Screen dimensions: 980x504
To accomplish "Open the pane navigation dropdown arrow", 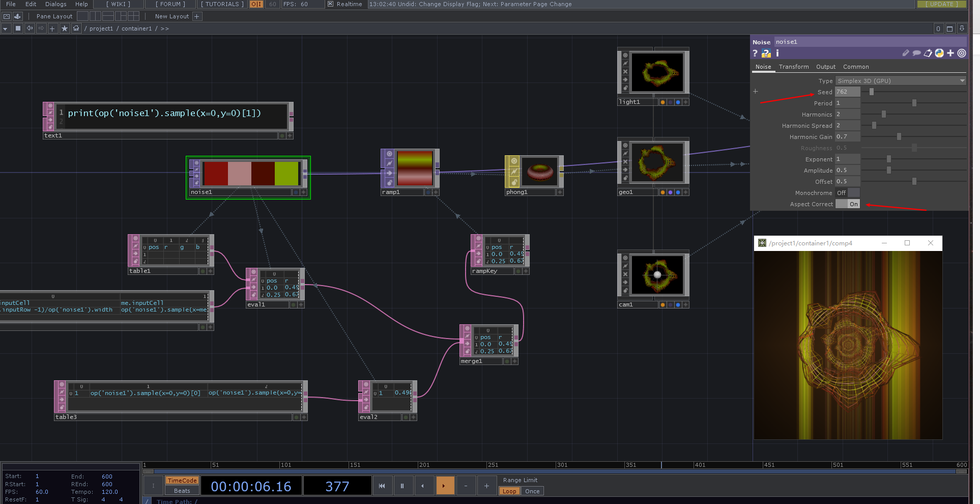I will (x=5, y=28).
